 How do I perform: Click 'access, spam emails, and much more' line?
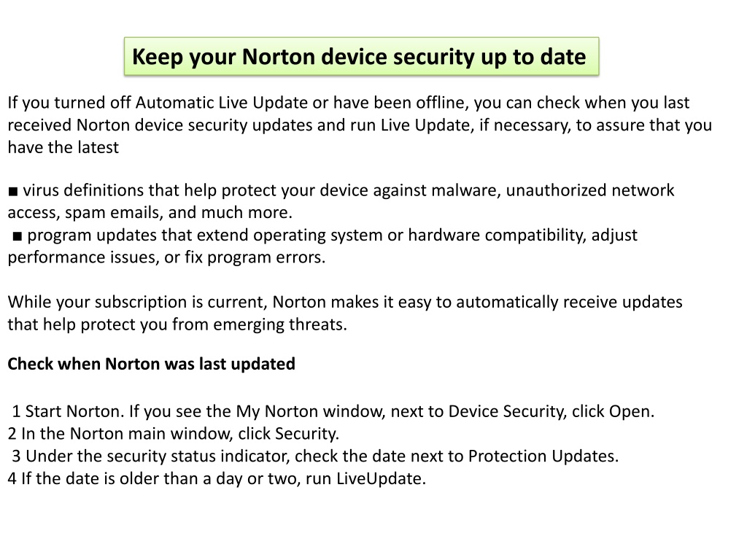click(150, 213)
